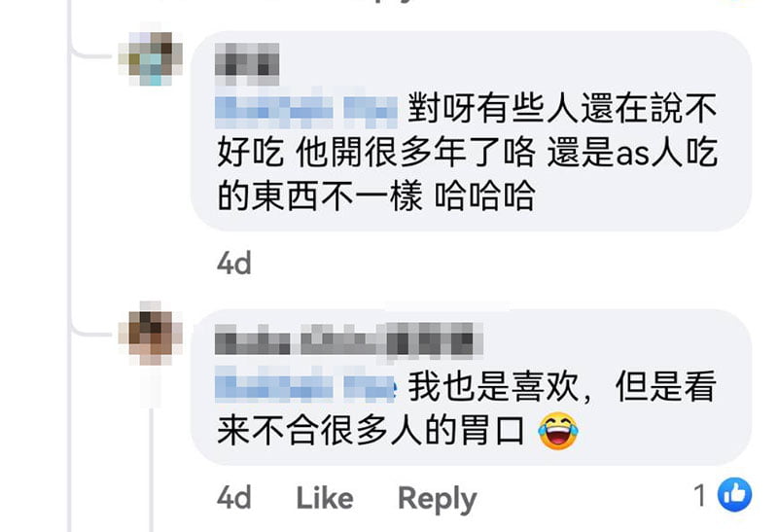778x532 pixels.
Task: Select the comment bubble mentioning 胃口
Action: click(471, 387)
